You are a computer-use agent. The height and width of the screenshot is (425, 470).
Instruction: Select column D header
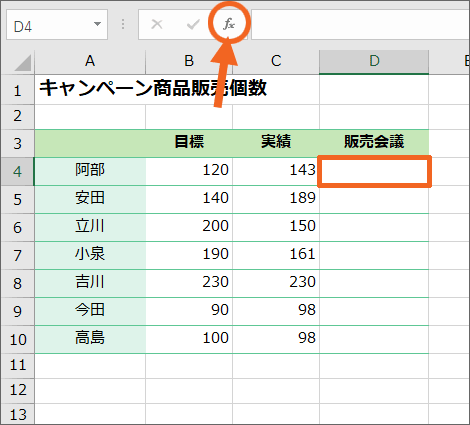pos(374,62)
